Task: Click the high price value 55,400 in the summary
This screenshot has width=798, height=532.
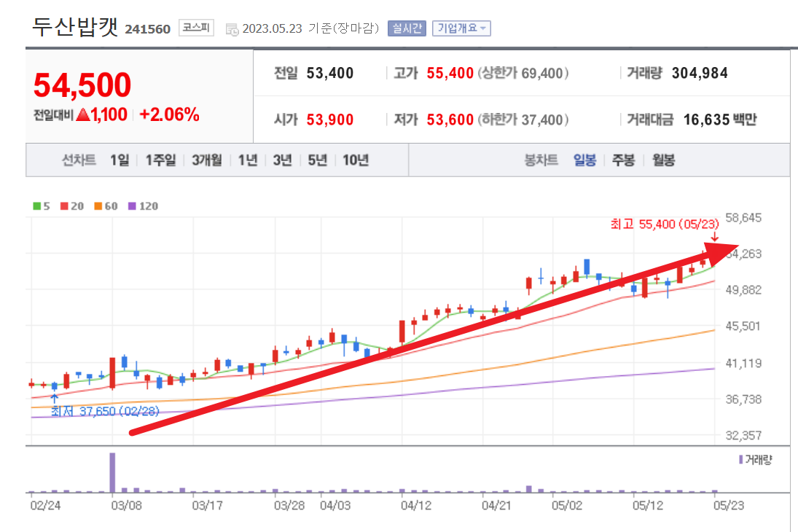Action: 450,74
